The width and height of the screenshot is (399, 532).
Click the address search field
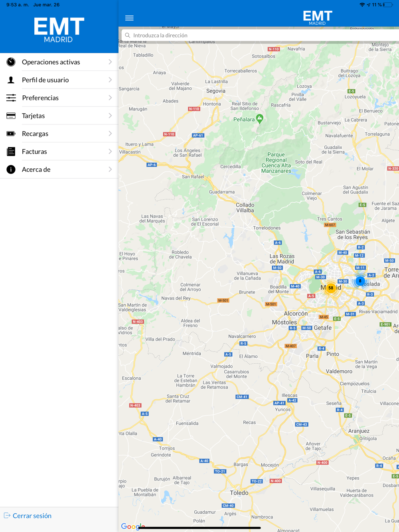click(260, 35)
